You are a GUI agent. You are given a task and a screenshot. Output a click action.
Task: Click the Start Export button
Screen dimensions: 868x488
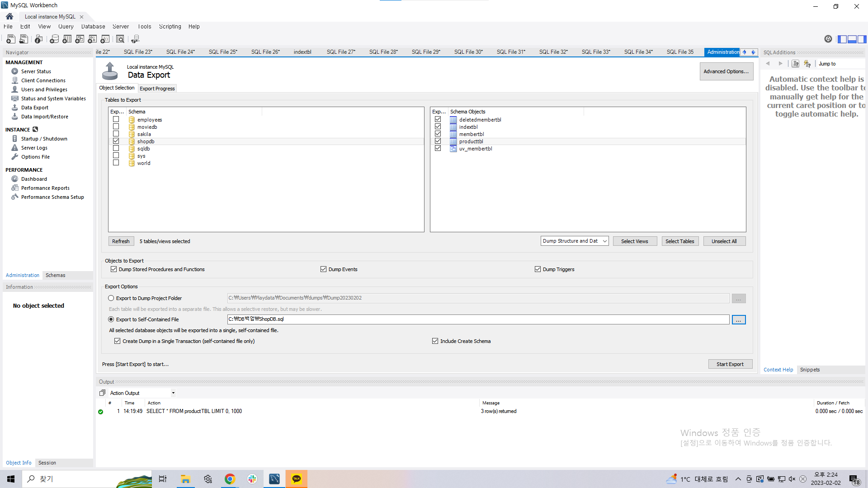[730, 364]
